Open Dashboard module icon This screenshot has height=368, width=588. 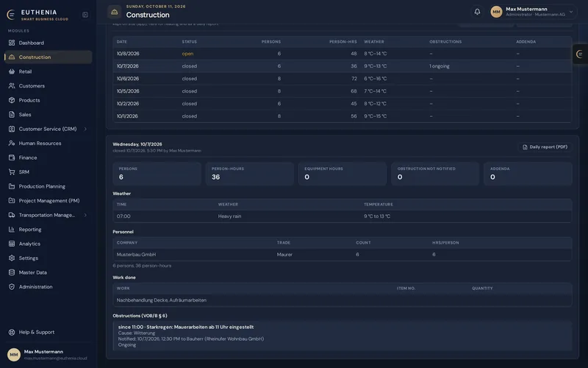pos(12,43)
